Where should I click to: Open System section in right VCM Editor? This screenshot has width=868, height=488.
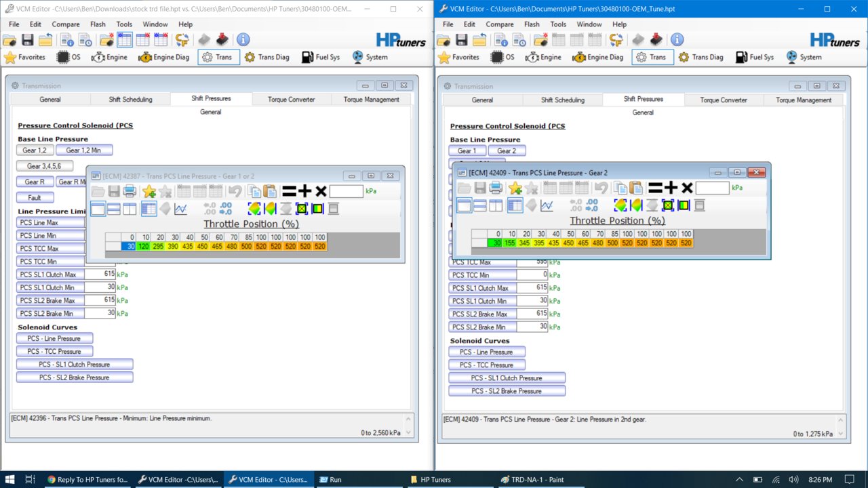804,57
